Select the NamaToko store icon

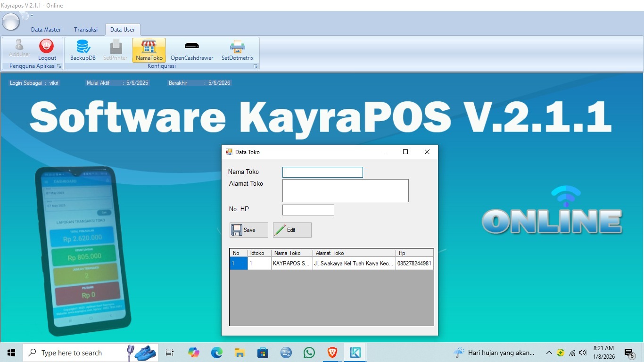coord(149,47)
